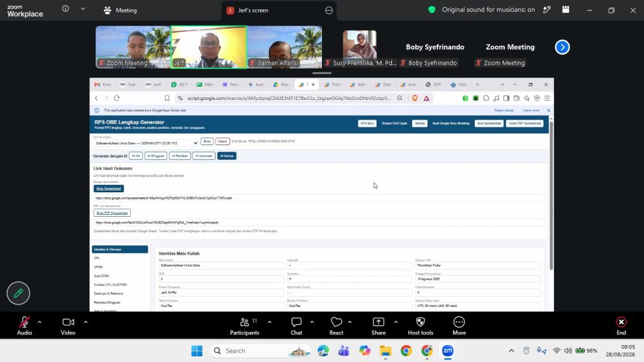Show next participants with blue arrow
Viewport: 644px width, 362px height.
pos(562,47)
